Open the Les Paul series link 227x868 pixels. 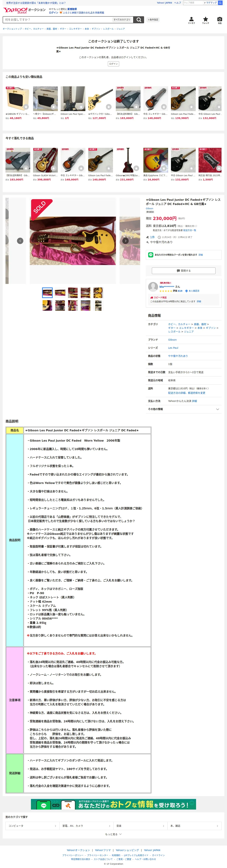pos(173,348)
